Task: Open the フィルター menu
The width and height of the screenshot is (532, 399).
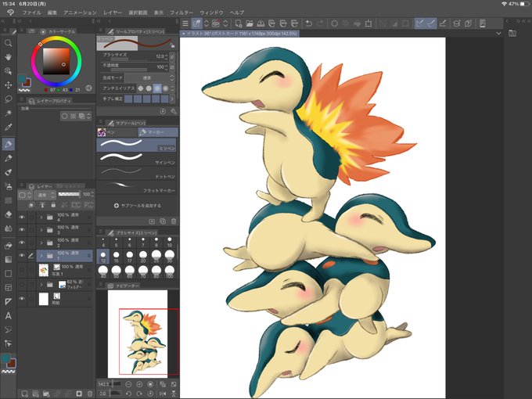Action: (182, 13)
